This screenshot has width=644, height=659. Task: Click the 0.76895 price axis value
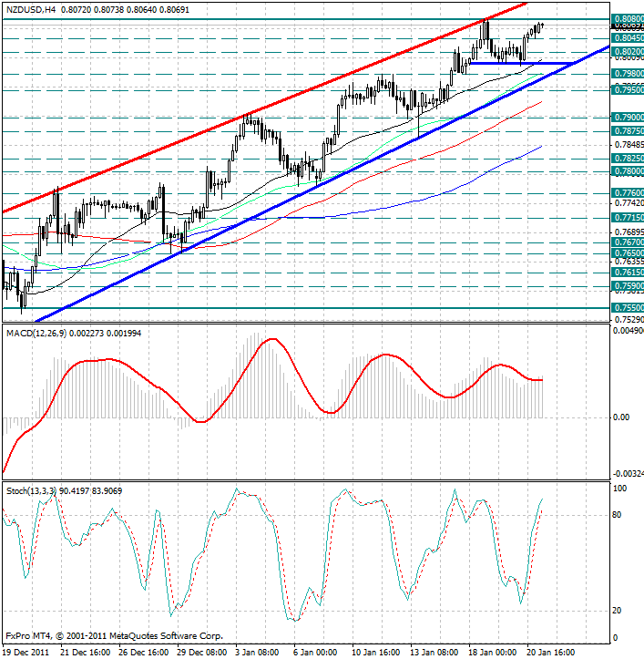(x=629, y=232)
